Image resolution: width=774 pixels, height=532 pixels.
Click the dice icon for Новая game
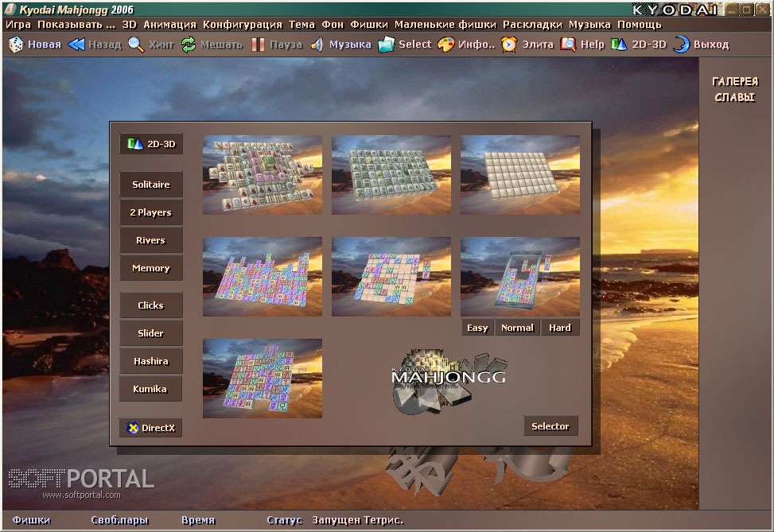pyautogui.click(x=16, y=45)
